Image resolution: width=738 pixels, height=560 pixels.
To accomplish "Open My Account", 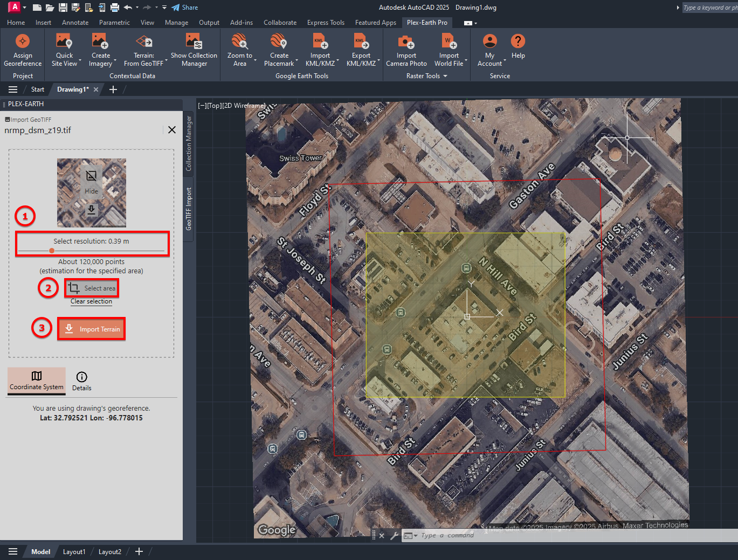I will (490, 51).
